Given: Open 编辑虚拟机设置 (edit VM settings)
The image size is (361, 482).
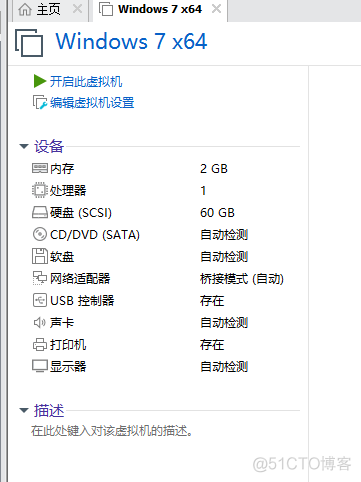Looking at the screenshot, I should [x=92, y=103].
